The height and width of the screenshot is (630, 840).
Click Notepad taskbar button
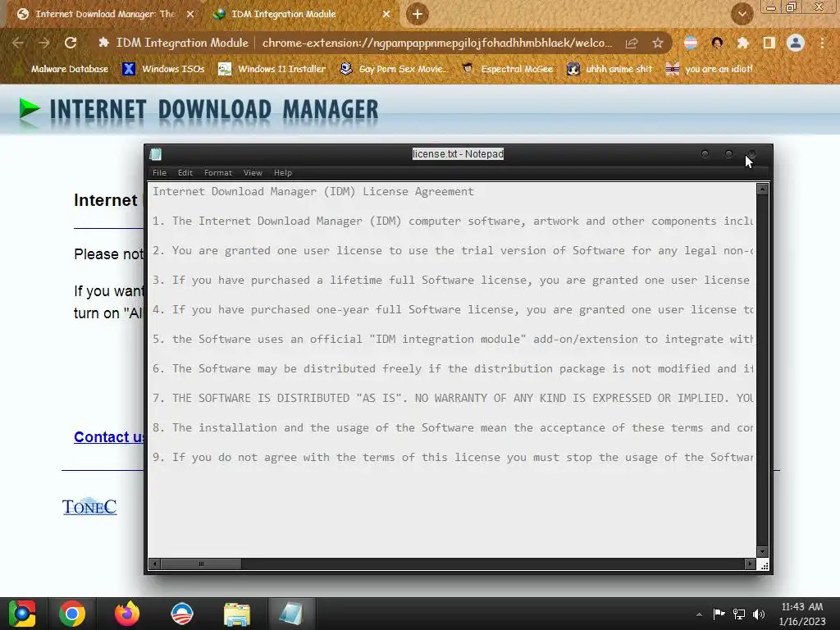pos(291,614)
